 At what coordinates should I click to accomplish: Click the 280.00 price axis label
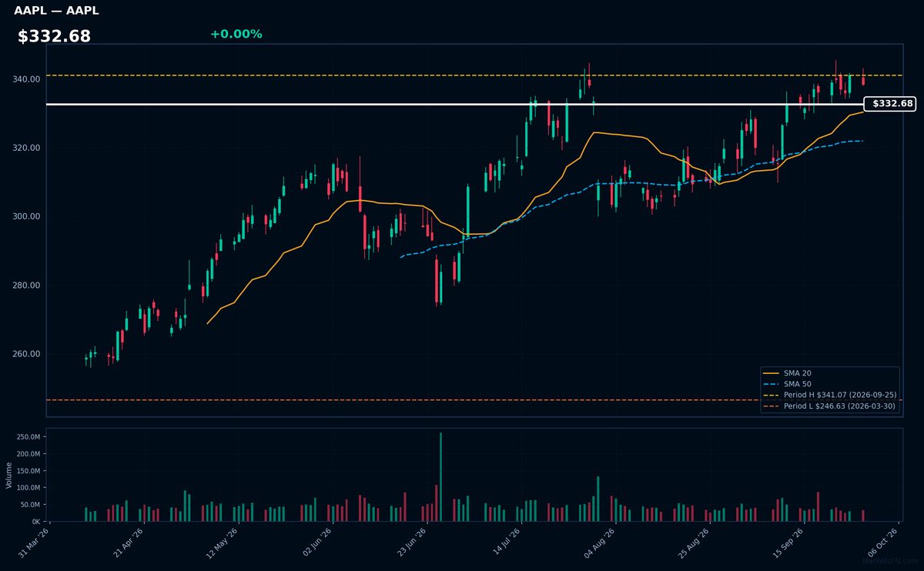[x=27, y=285]
